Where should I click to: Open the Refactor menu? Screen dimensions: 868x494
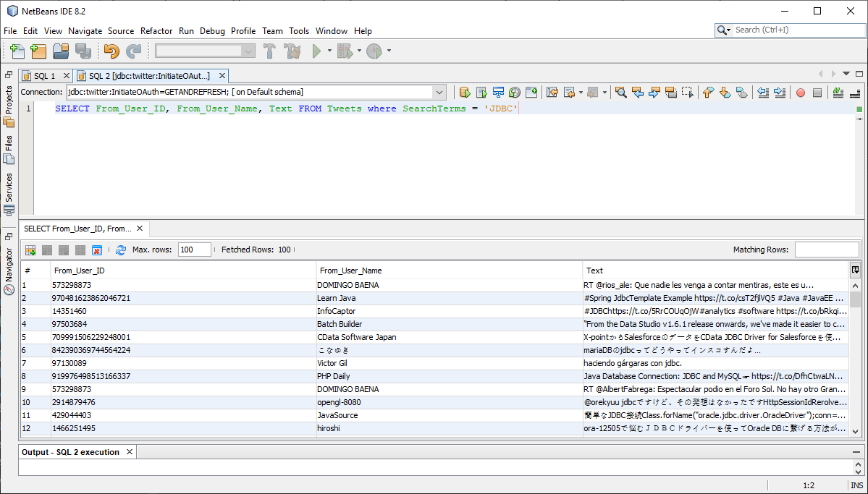pyautogui.click(x=156, y=30)
